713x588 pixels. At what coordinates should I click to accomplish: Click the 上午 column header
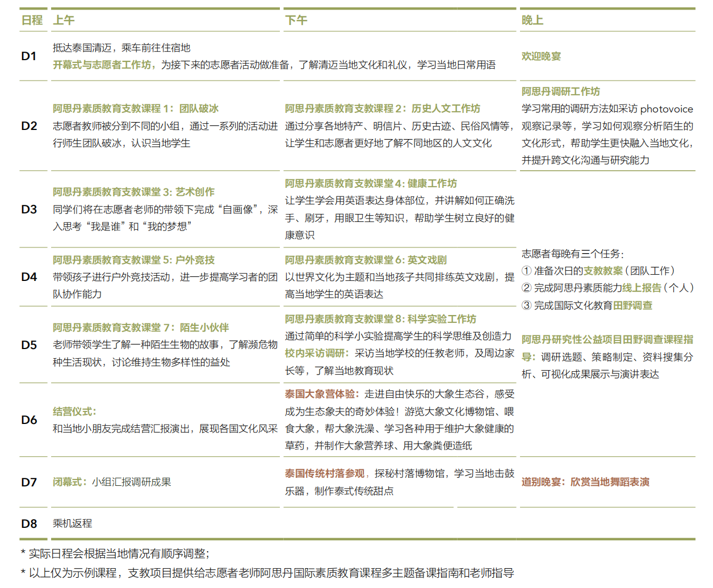point(64,20)
